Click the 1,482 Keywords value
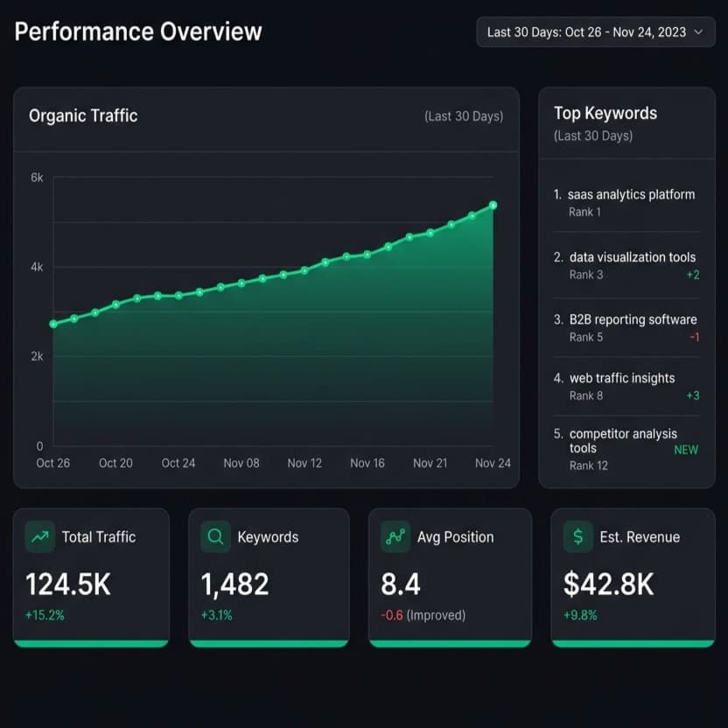The image size is (728, 728). (234, 584)
